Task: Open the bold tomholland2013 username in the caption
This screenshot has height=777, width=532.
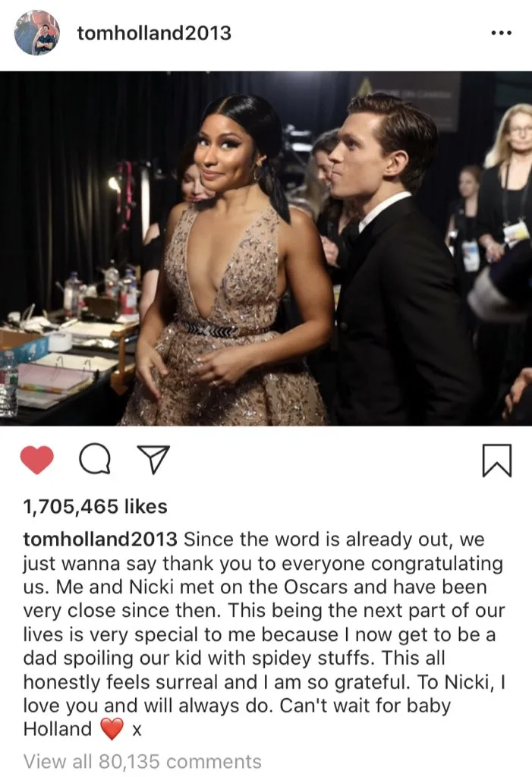Action: click(x=100, y=539)
